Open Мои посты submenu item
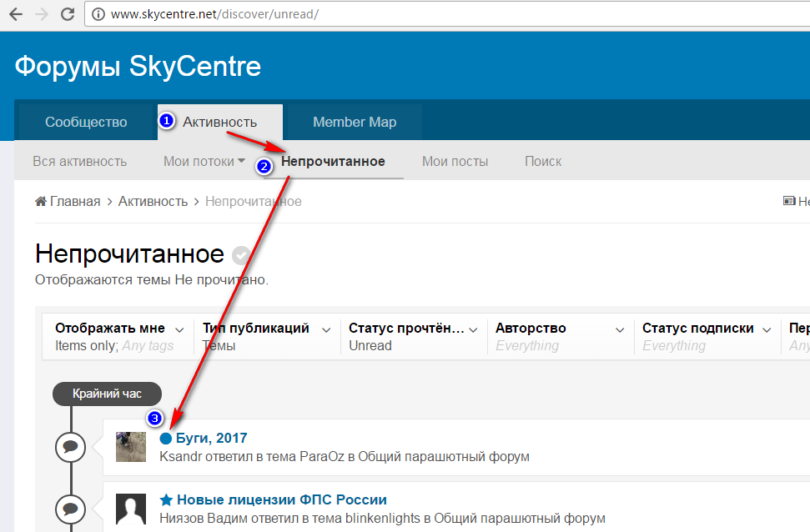This screenshot has width=810, height=532. point(455,161)
